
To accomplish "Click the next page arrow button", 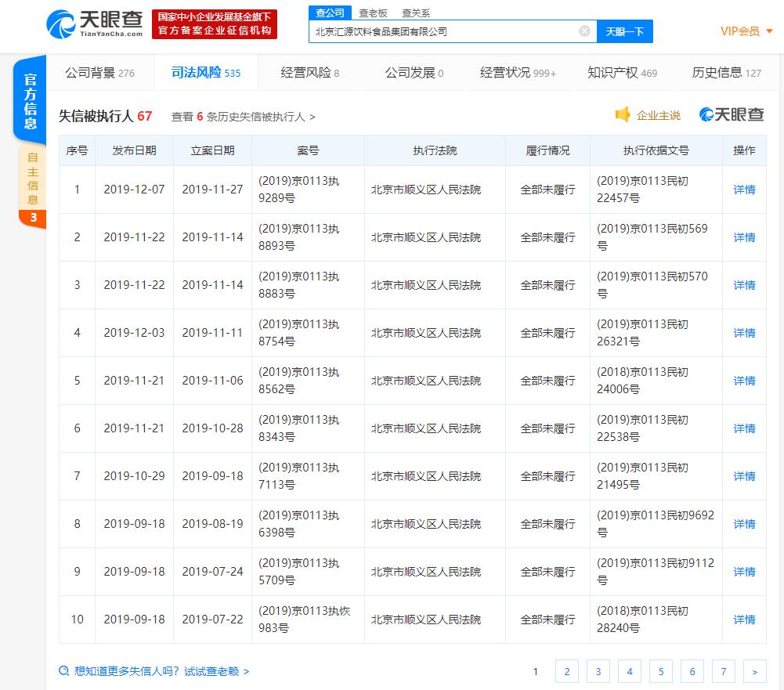I will coord(755,671).
